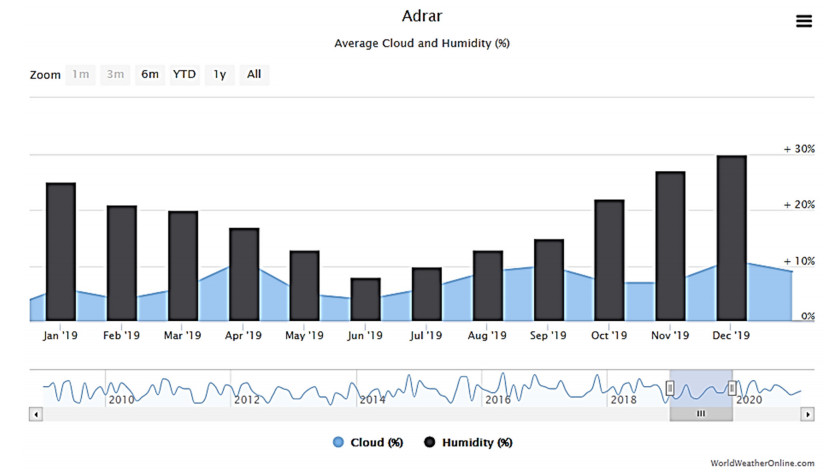Click the disabled 1m zoom button

click(x=80, y=74)
